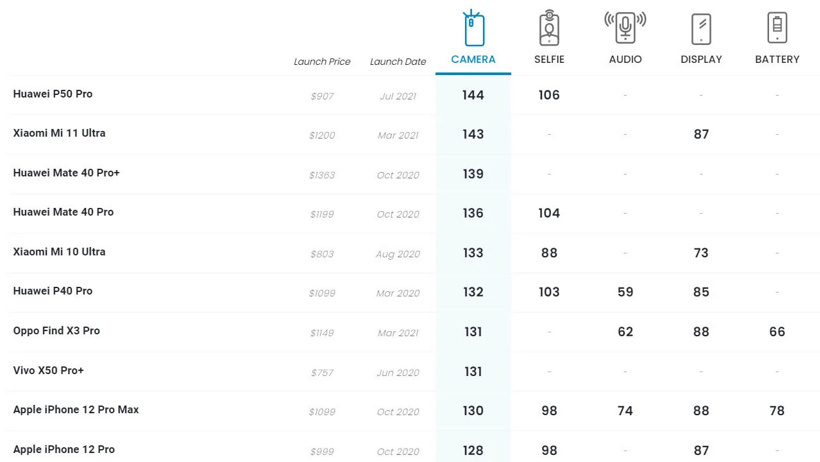Switch to the CAMERA ranking tab
Viewport: 820px width, 462px height.
pos(473,60)
